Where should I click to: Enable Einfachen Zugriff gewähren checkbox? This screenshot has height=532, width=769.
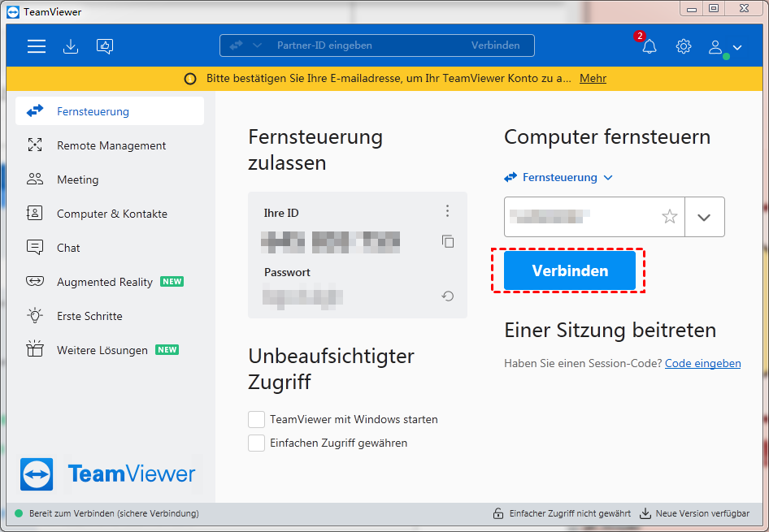pyautogui.click(x=256, y=443)
